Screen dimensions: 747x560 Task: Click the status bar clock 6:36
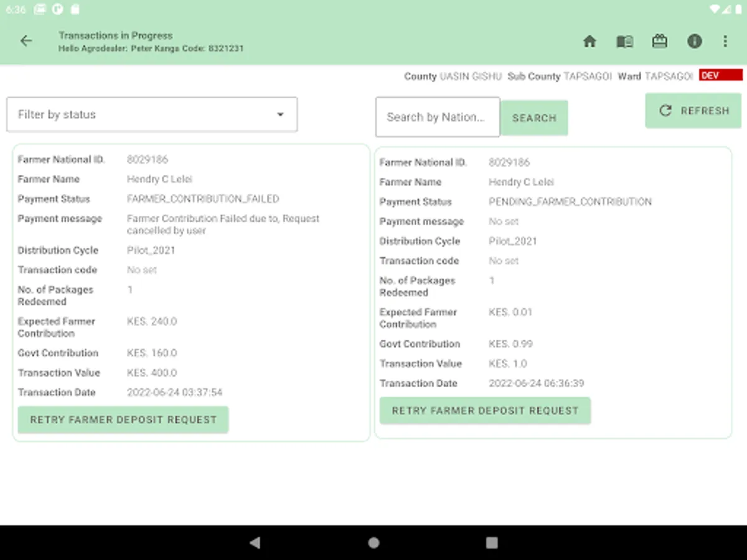coord(16,9)
